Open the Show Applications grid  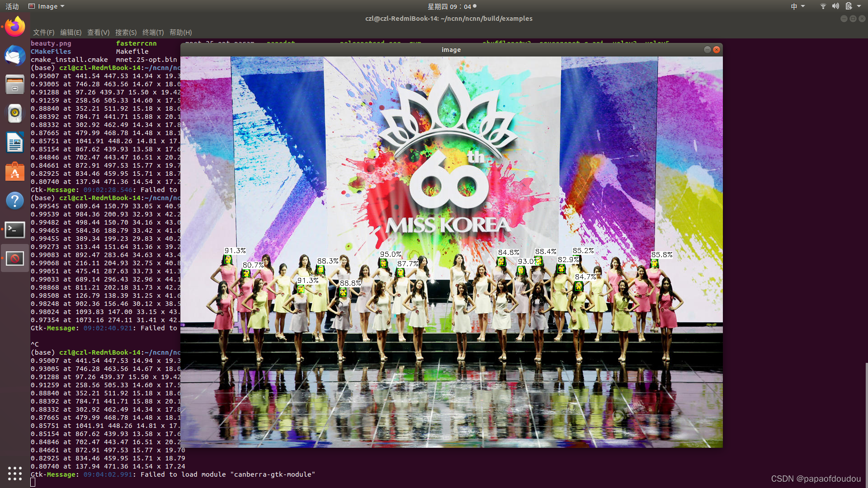point(15,473)
